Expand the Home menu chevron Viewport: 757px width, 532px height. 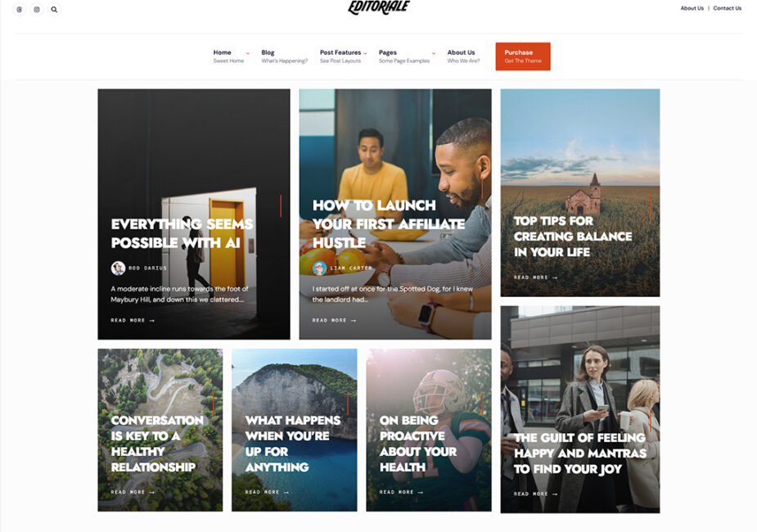click(248, 53)
